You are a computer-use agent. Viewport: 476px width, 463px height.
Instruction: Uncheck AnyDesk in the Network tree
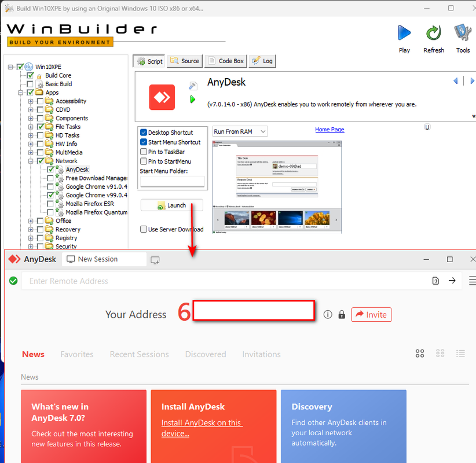click(x=51, y=170)
